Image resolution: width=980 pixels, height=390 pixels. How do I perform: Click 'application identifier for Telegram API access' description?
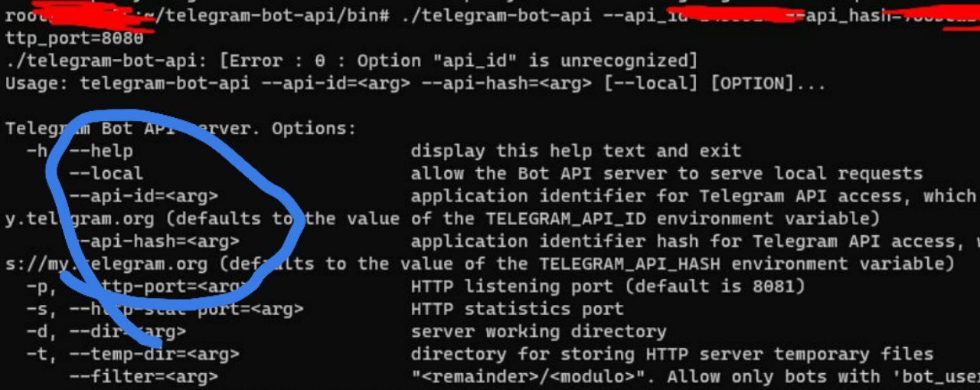(661, 196)
